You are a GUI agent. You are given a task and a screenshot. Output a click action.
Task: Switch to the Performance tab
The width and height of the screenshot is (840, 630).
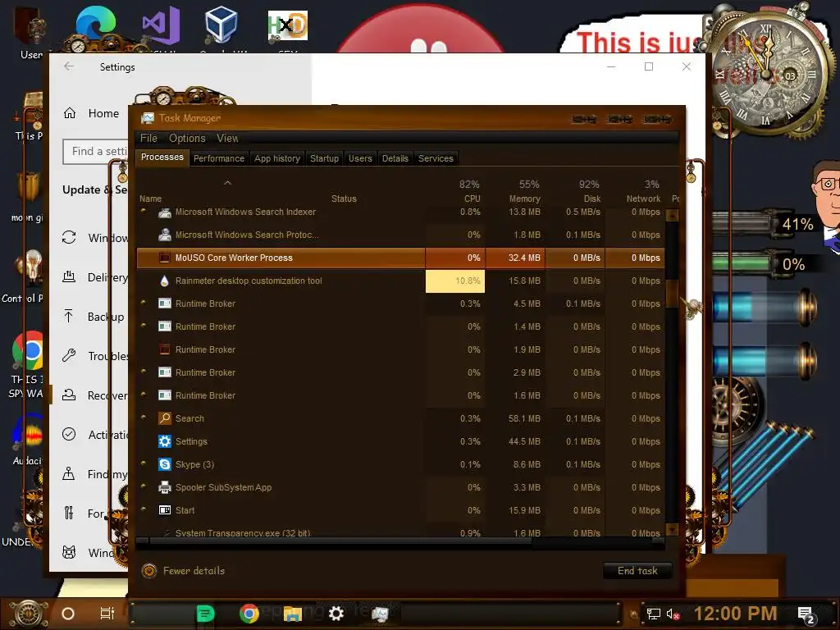point(218,158)
